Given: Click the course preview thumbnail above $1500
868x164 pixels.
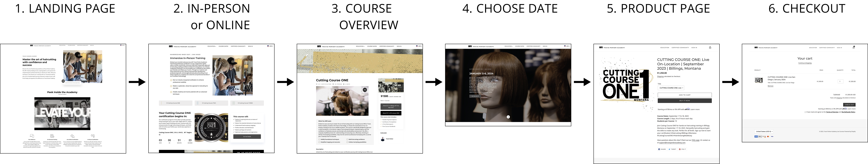Looking at the screenshot, I should [x=391, y=86].
